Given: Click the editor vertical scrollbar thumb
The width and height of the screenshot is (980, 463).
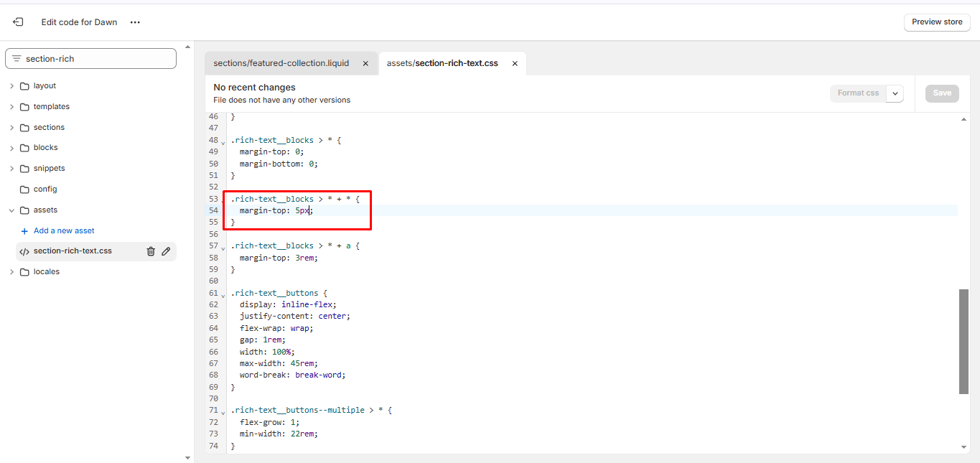Looking at the screenshot, I should point(963,342).
